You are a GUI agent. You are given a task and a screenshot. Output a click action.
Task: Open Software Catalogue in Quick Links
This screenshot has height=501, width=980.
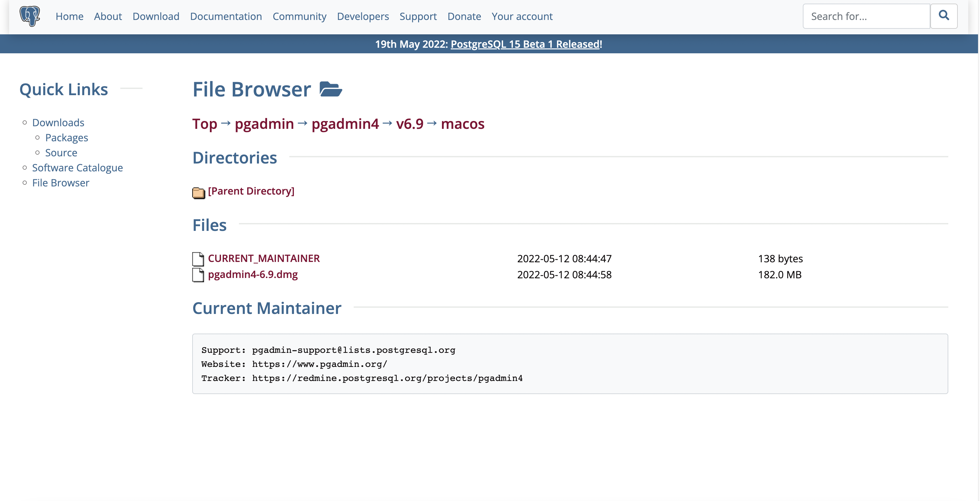click(x=77, y=168)
